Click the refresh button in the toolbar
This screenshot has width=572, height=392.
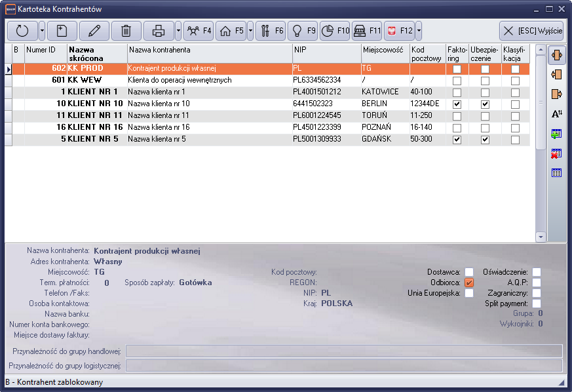(22, 30)
